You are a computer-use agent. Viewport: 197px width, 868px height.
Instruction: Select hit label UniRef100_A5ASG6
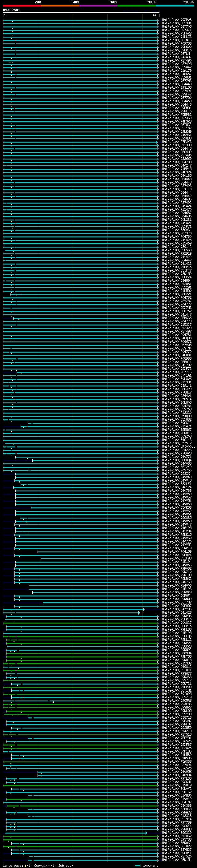tap(177, 761)
